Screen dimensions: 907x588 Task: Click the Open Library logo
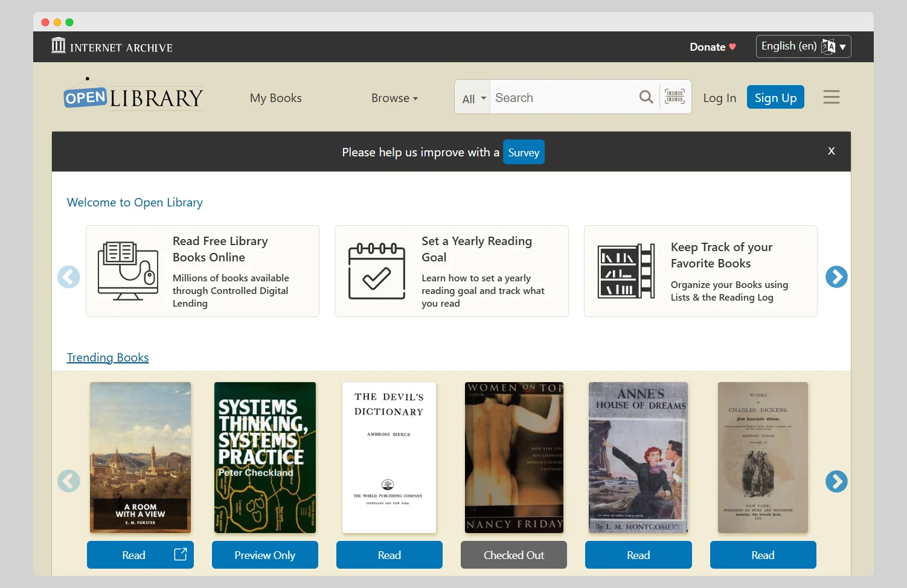tap(133, 95)
